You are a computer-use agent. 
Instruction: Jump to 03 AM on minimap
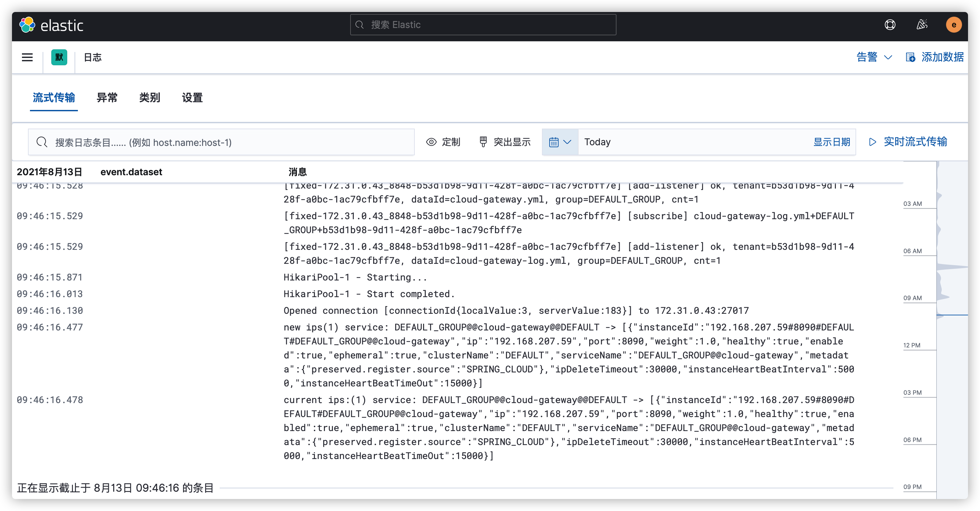coord(912,204)
